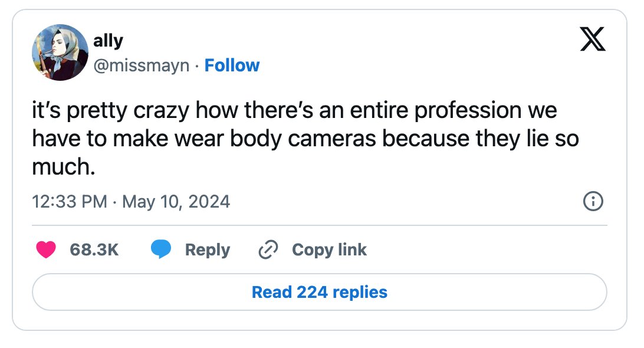Click the blue reply speech bubble icon

pyautogui.click(x=161, y=249)
